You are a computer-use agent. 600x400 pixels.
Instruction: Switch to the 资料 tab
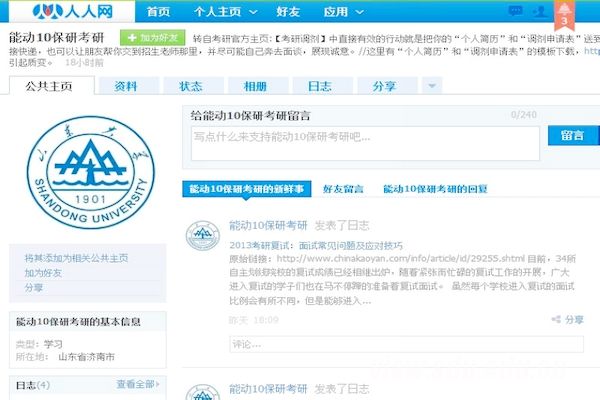point(126,87)
